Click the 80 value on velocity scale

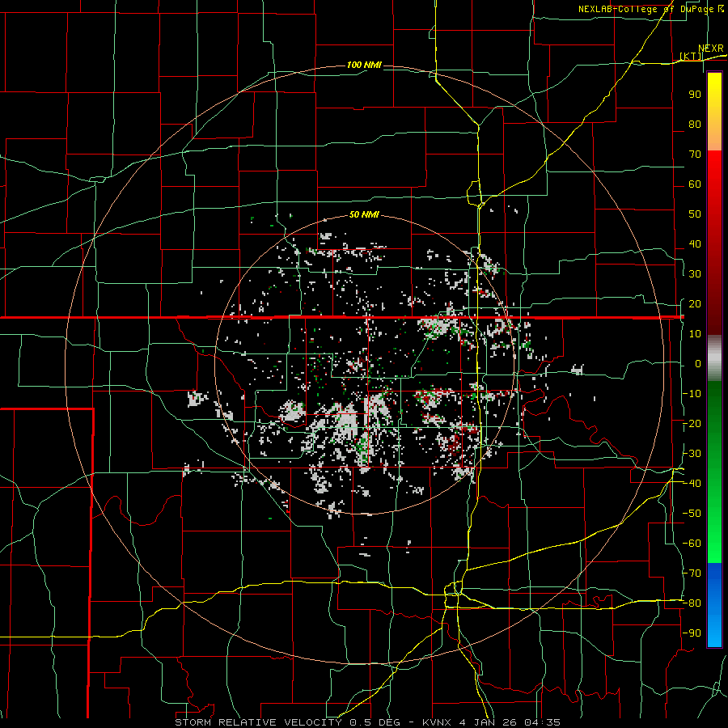(x=695, y=125)
